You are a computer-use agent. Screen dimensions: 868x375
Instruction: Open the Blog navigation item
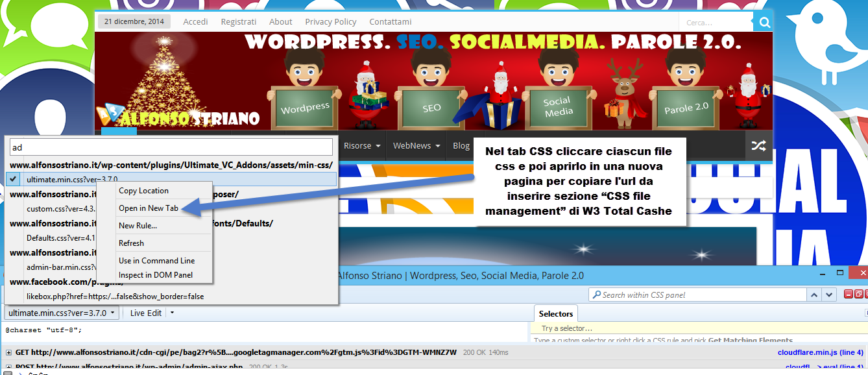pos(461,146)
